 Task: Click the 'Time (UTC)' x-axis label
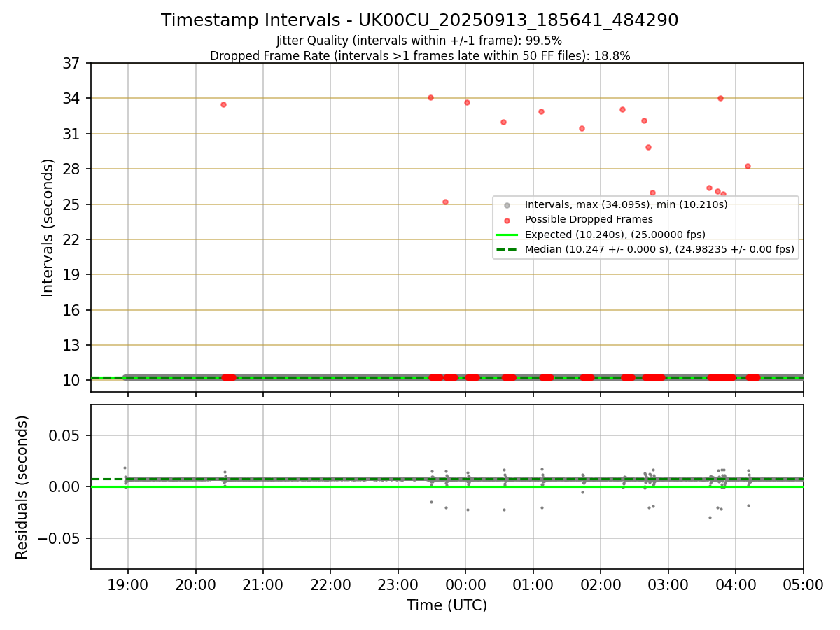click(x=447, y=605)
